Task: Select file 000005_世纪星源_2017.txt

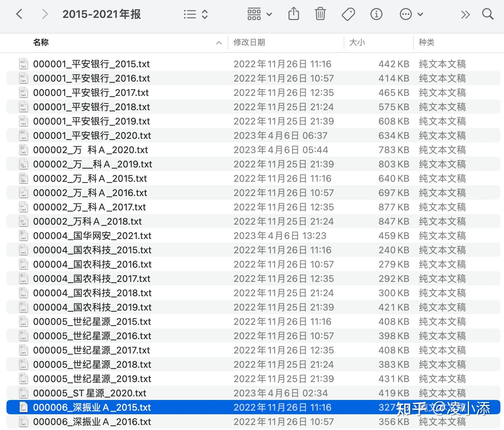Action: tap(253, 350)
